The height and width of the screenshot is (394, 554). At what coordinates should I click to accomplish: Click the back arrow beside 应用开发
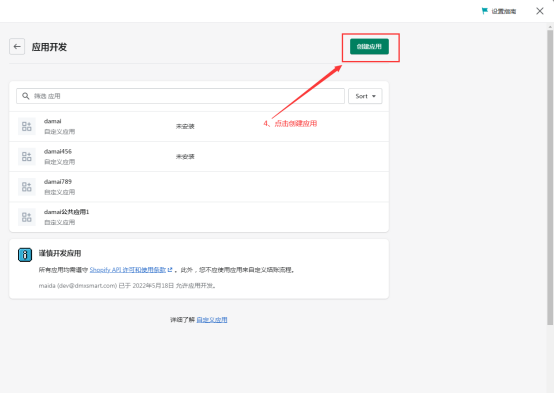[x=17, y=47]
